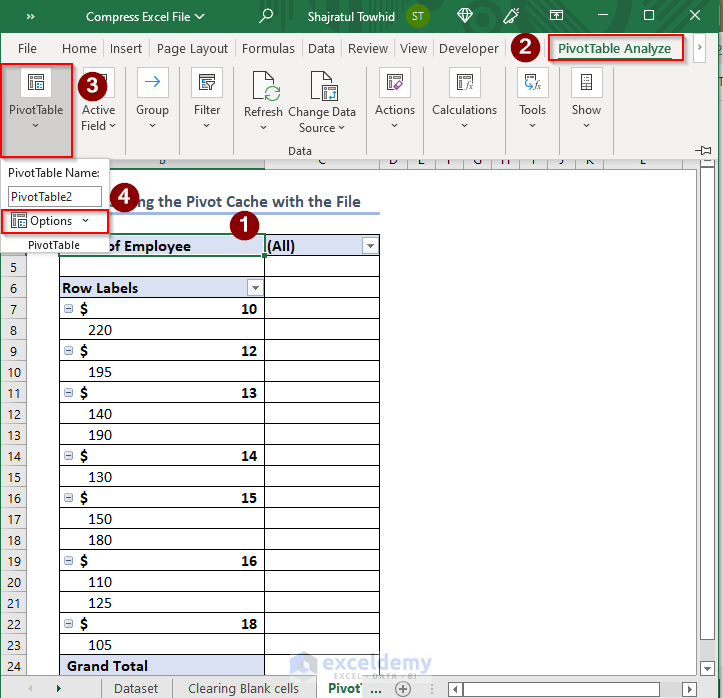Select the cell containing 220
This screenshot has width=723, height=698.
[x=162, y=330]
